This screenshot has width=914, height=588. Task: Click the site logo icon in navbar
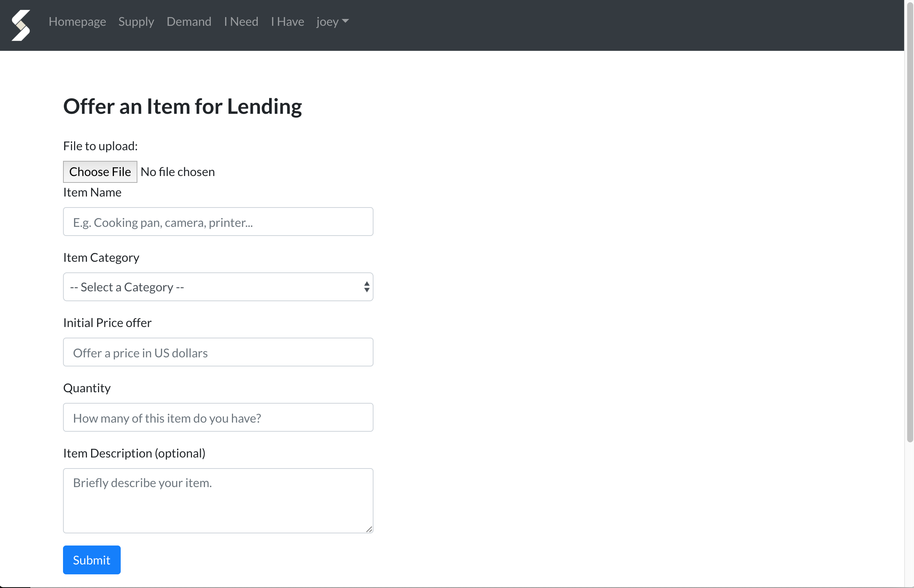(x=21, y=25)
